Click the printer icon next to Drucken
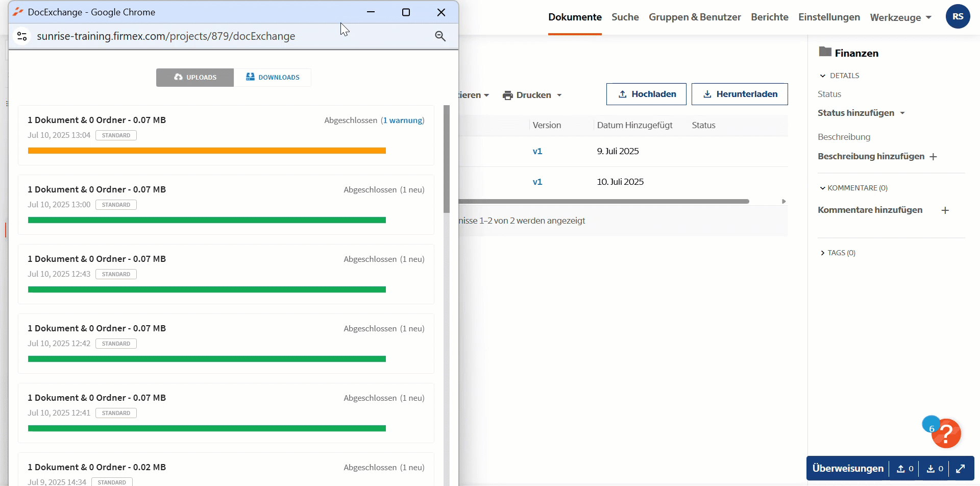Image resolution: width=980 pixels, height=486 pixels. click(507, 95)
